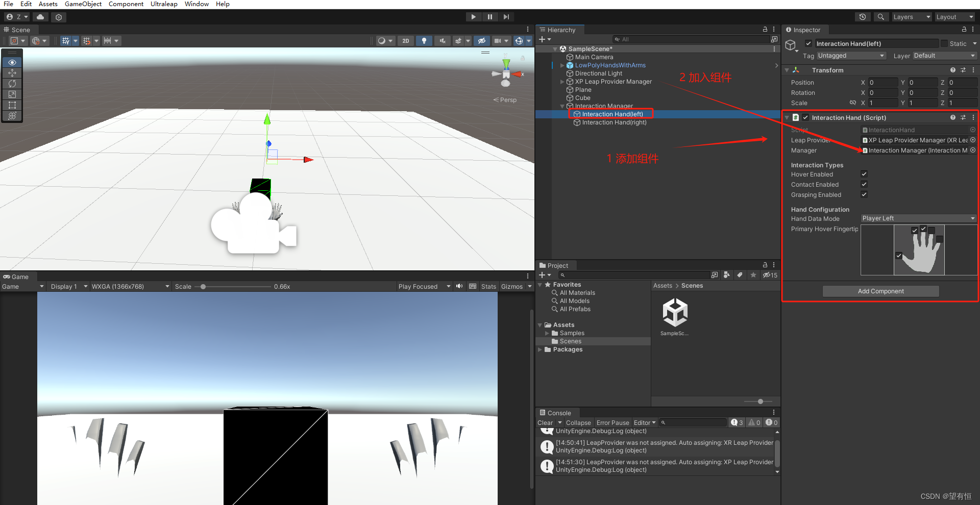
Task: Click the scene orientation gizmo
Action: coord(506,74)
